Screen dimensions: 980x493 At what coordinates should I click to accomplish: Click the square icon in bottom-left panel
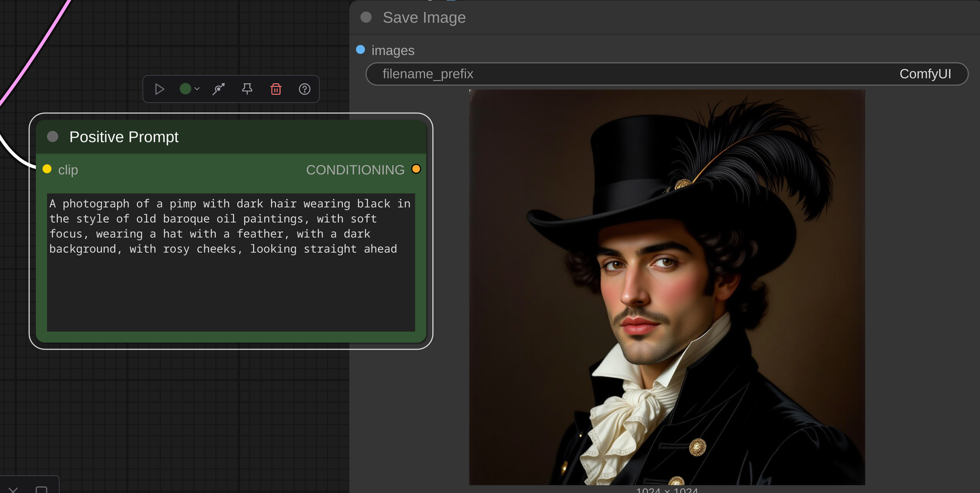point(42,489)
